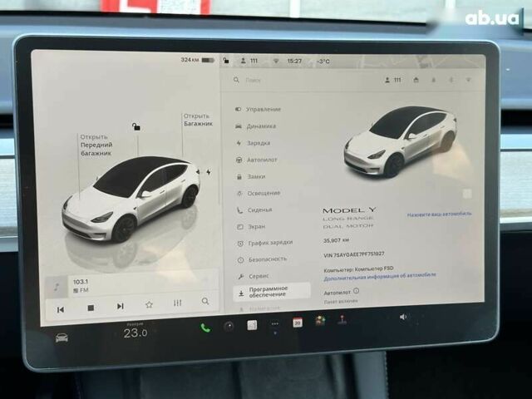The width and height of the screenshot is (532, 399).
Task: Search media with the magnifier icon
Action: point(205,301)
